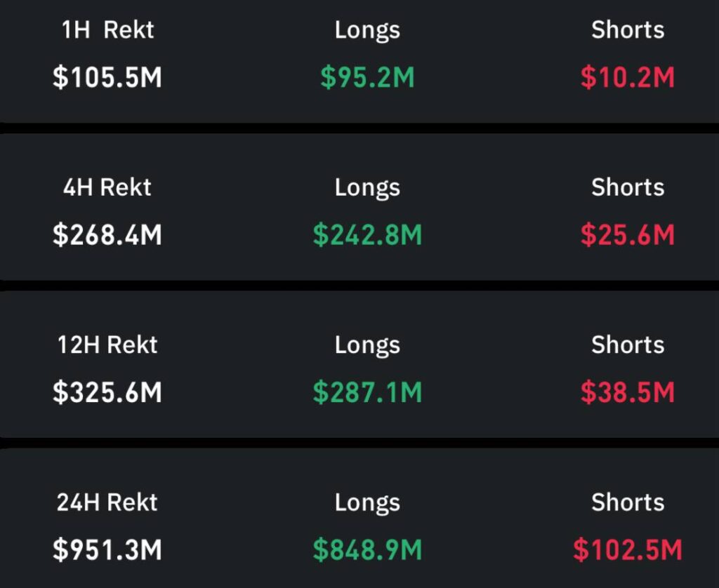
Task: Select the $325.6M 12H total value
Action: point(107,393)
